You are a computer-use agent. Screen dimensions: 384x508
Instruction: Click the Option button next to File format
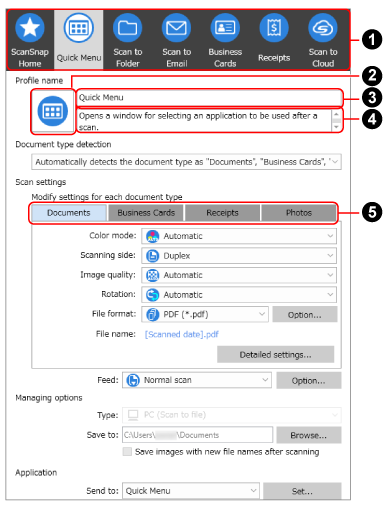click(x=305, y=314)
